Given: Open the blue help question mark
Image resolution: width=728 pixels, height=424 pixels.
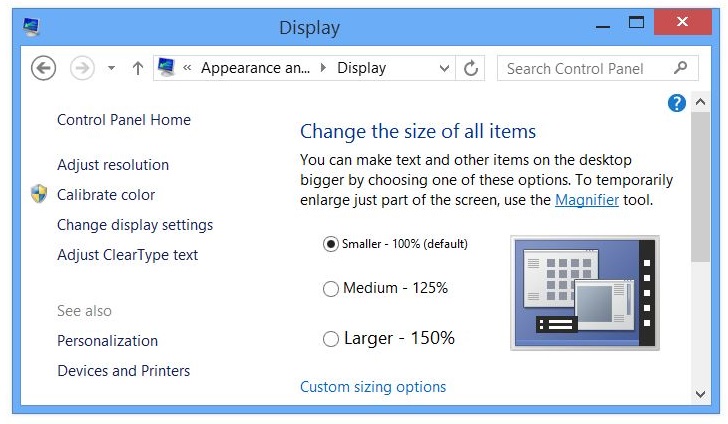Looking at the screenshot, I should click(676, 102).
